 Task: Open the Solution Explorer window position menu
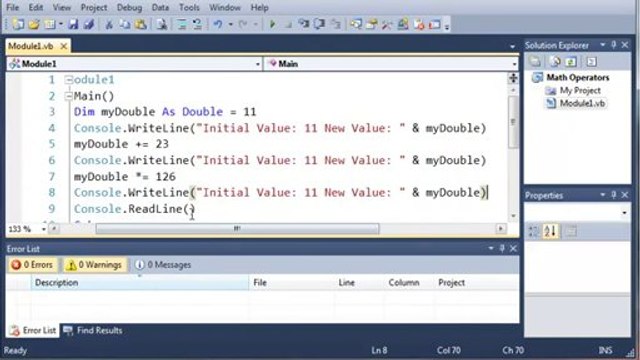coord(602,45)
